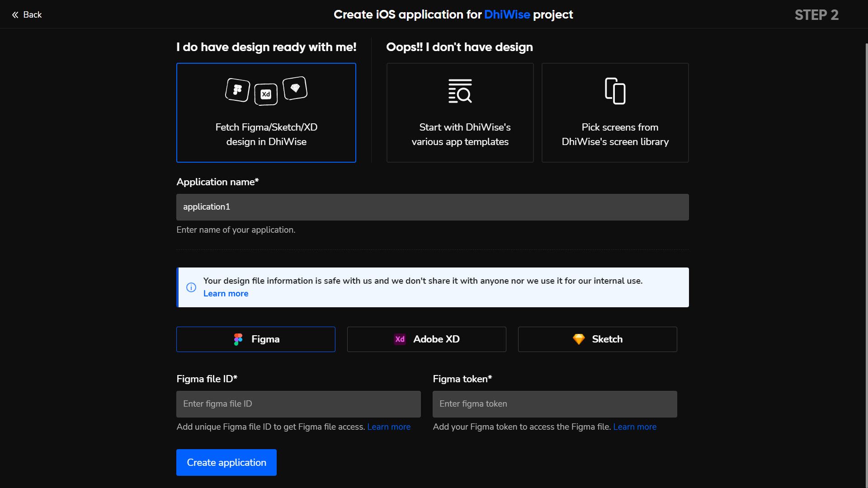Screen dimensions: 868x488
Task: Click the Figma logo icon in the design card
Action: 237,90
